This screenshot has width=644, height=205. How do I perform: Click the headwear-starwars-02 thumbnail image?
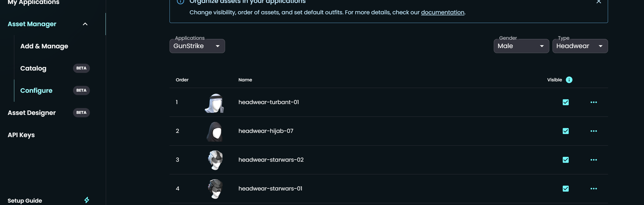pyautogui.click(x=215, y=160)
